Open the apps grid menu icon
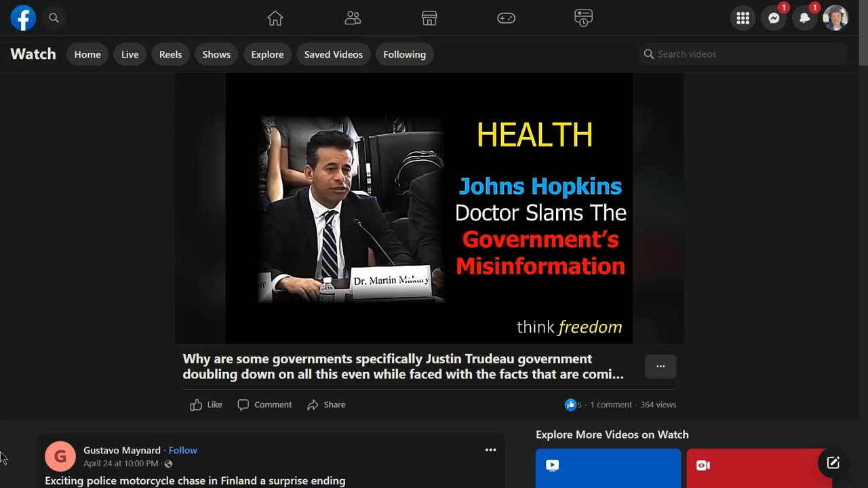Image resolution: width=868 pixels, height=488 pixels. pos(743,18)
